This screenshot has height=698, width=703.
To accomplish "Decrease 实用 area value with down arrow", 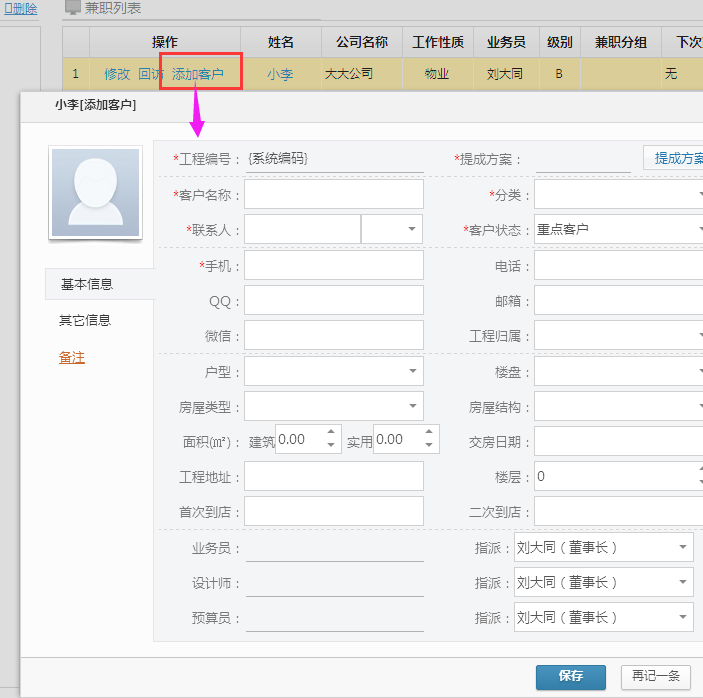I will [429, 445].
